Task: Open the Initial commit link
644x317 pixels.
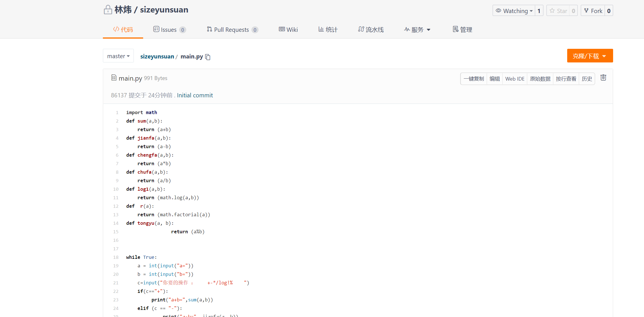Action: click(x=195, y=95)
